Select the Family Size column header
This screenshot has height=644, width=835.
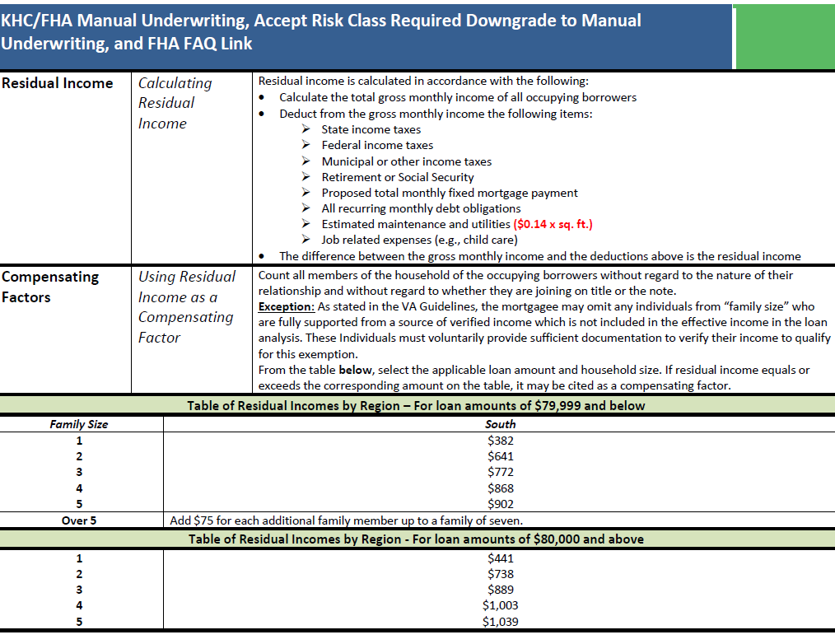point(80,424)
